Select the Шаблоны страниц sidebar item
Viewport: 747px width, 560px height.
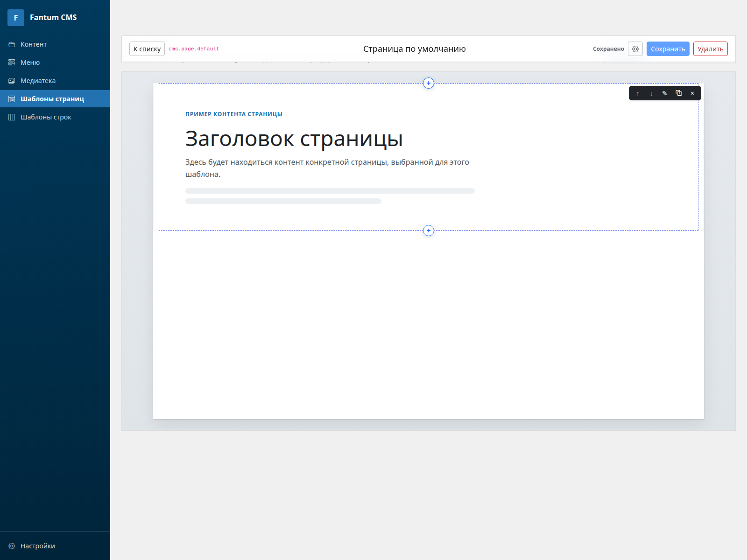coord(52,98)
